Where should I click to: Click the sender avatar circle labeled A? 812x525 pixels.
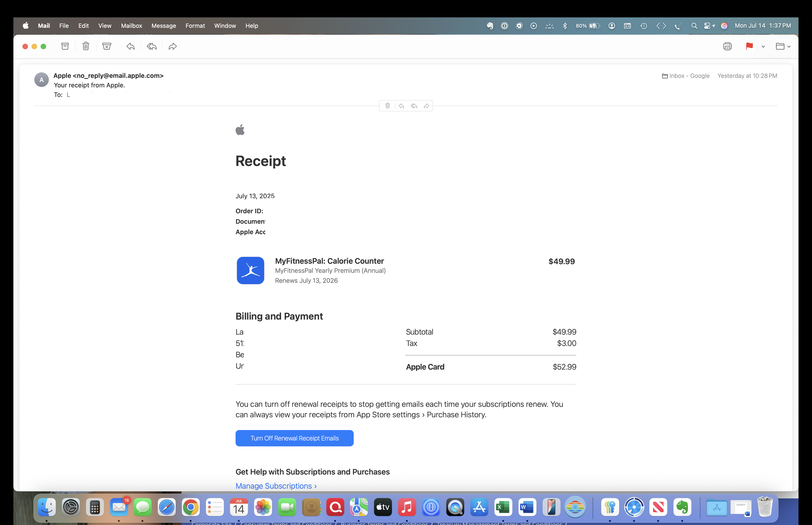coord(42,80)
